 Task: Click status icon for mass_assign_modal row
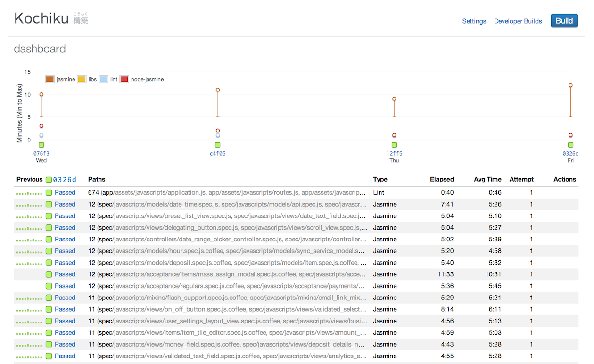pos(49,274)
